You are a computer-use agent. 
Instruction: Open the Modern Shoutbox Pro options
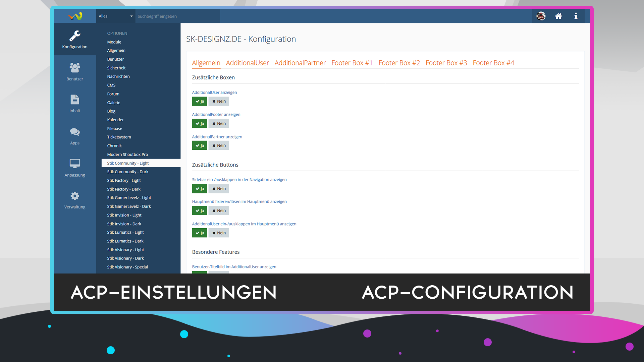127,155
